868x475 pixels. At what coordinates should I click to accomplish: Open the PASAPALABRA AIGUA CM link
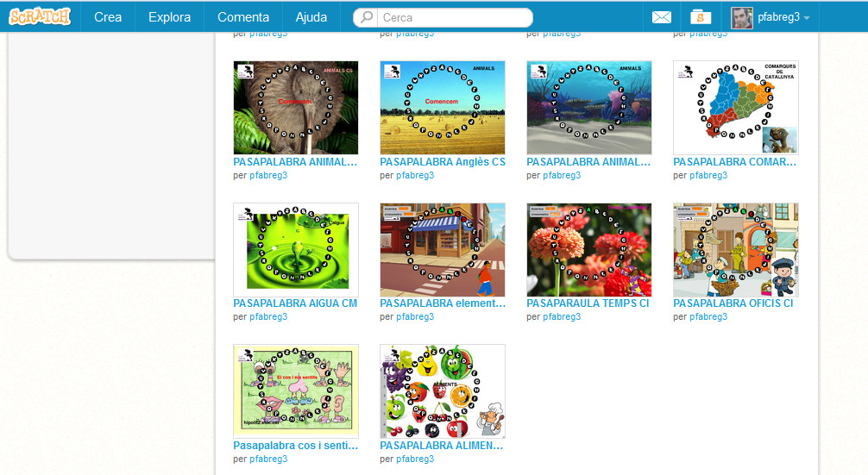click(x=295, y=303)
